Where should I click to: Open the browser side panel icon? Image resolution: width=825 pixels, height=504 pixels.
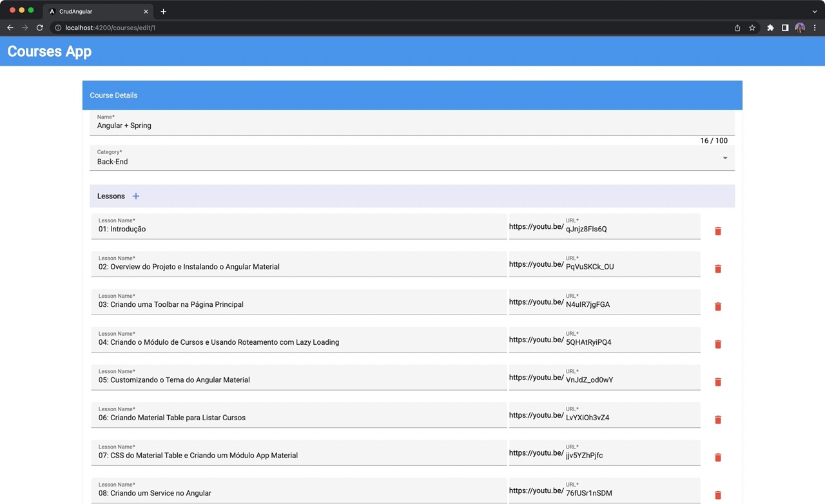click(x=785, y=28)
